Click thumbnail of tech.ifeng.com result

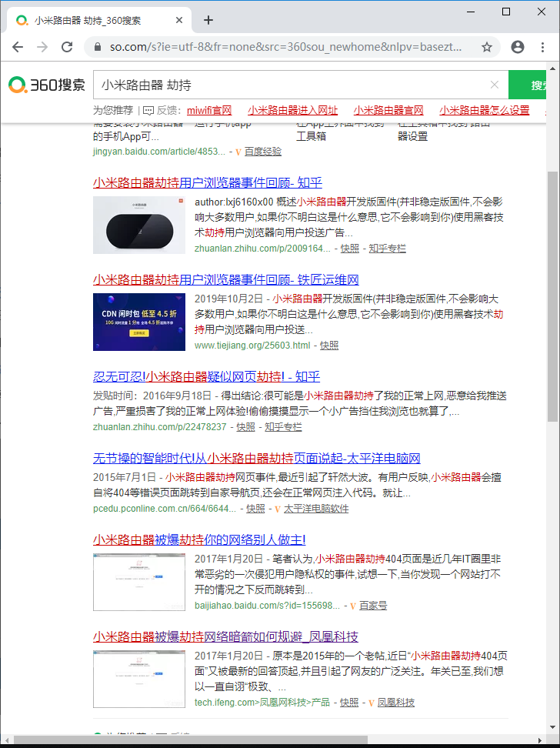(139, 679)
